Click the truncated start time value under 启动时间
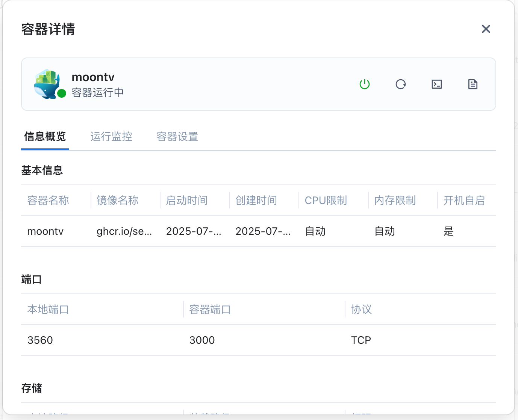Image resolution: width=518 pixels, height=420 pixels. pos(194,231)
